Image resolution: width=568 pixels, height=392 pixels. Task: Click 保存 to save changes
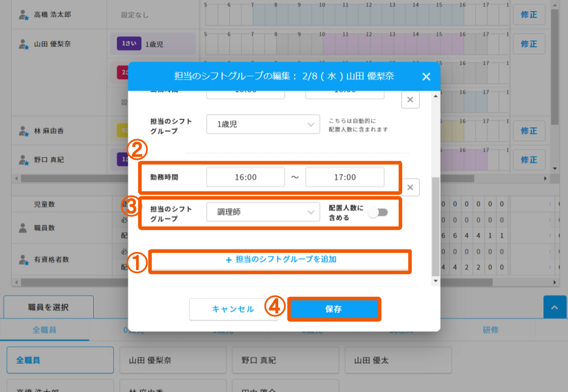click(334, 309)
